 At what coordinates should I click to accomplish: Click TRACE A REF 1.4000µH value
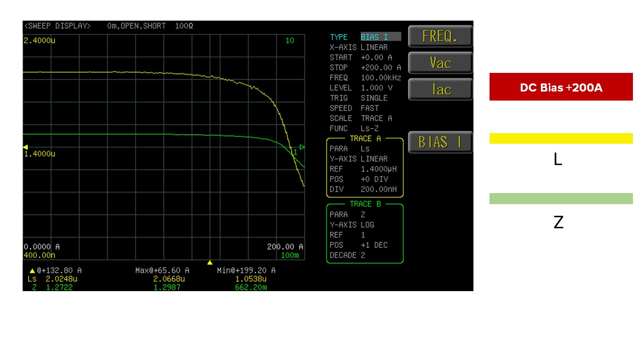click(x=379, y=169)
